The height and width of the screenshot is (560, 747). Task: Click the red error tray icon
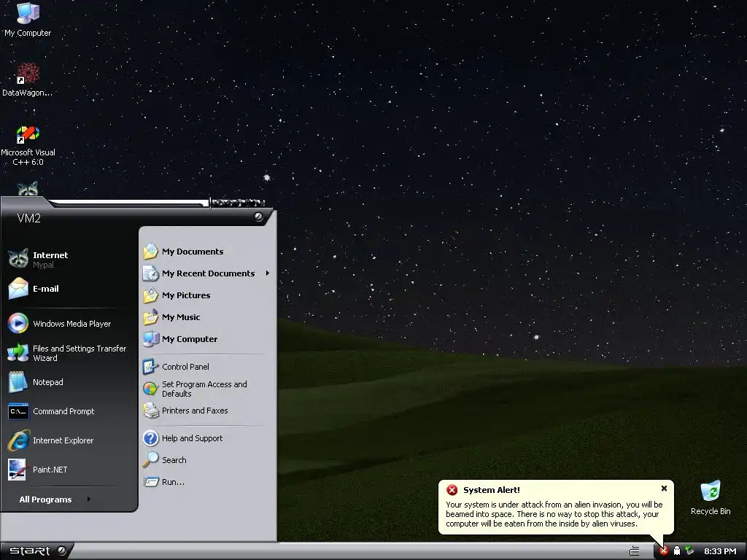pos(663,551)
